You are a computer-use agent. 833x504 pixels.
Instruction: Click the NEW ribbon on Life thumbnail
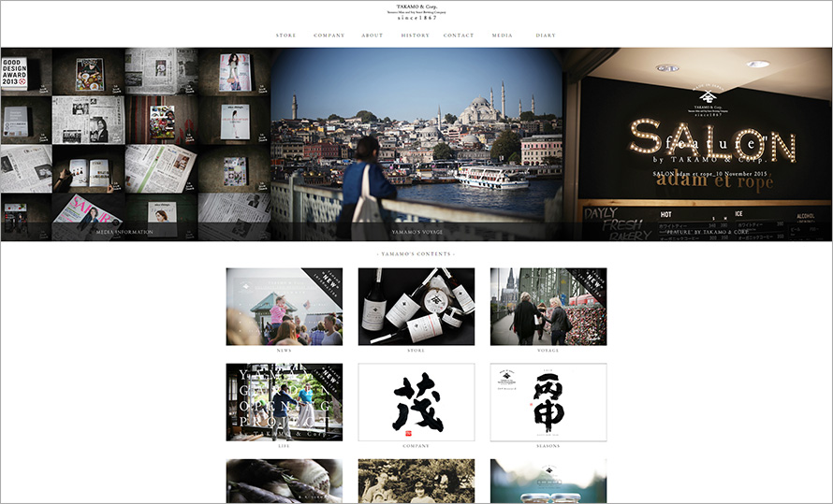(x=329, y=377)
